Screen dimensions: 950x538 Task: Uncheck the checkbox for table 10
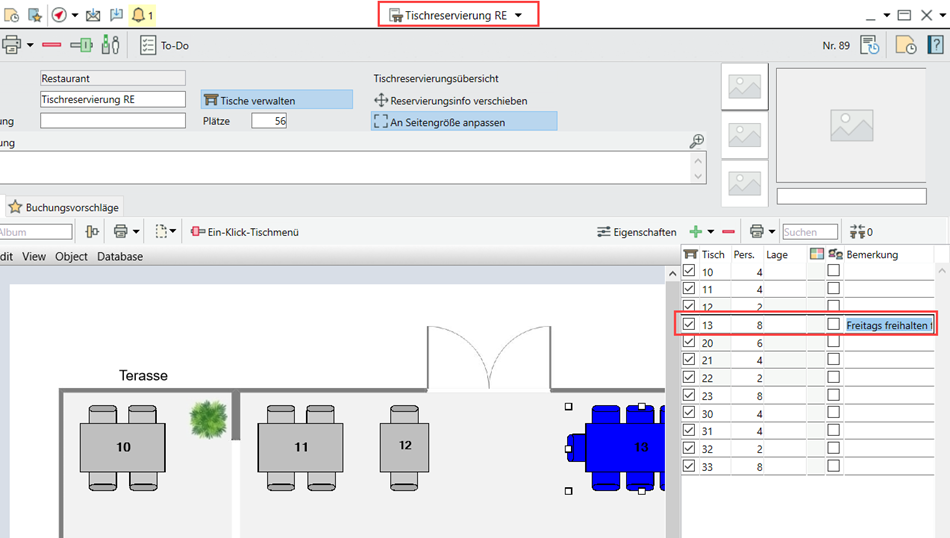coord(689,271)
